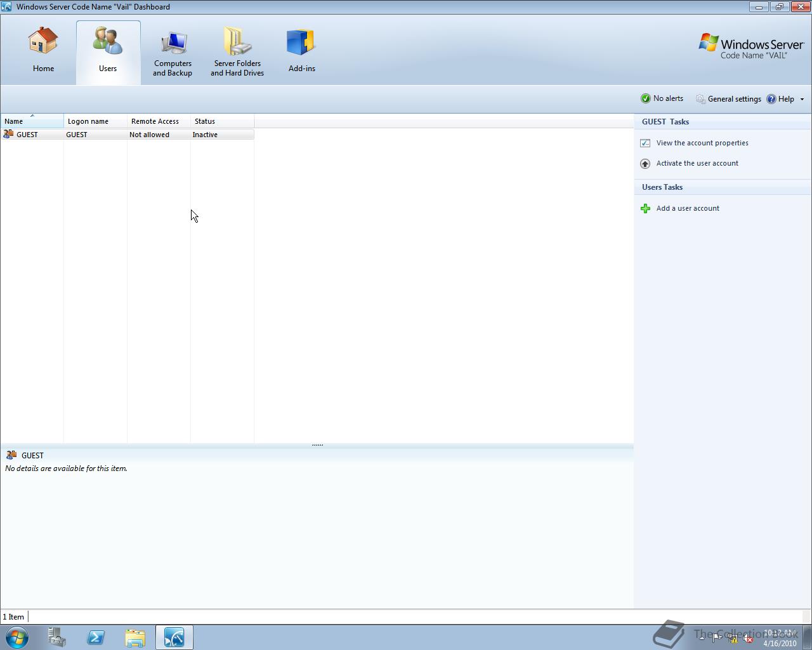Click the '1 Item' status bar text
812x650 pixels.
tap(13, 617)
